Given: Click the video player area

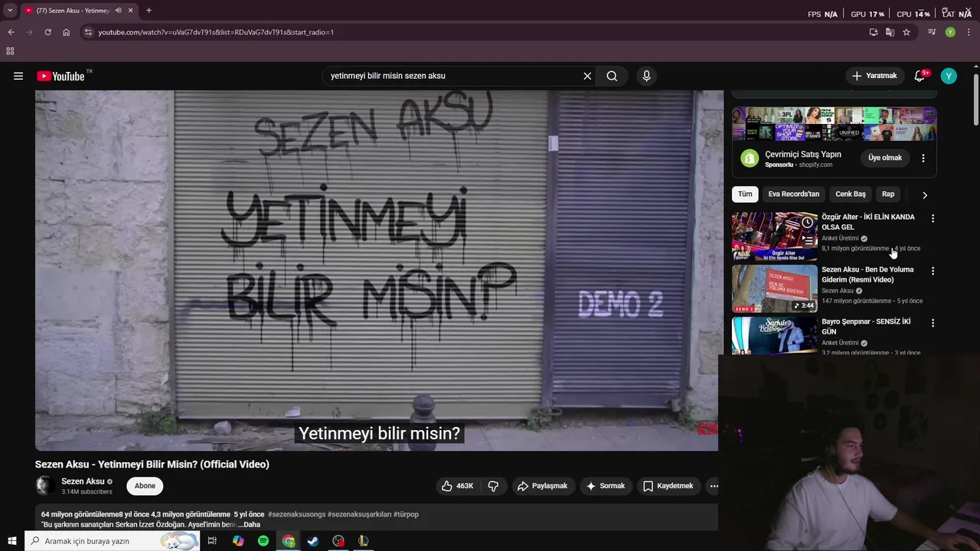Looking at the screenshot, I should click(x=379, y=270).
